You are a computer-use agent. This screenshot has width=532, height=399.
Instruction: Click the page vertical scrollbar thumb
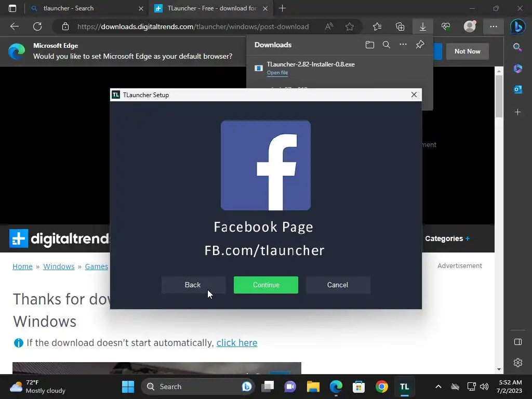(x=499, y=96)
